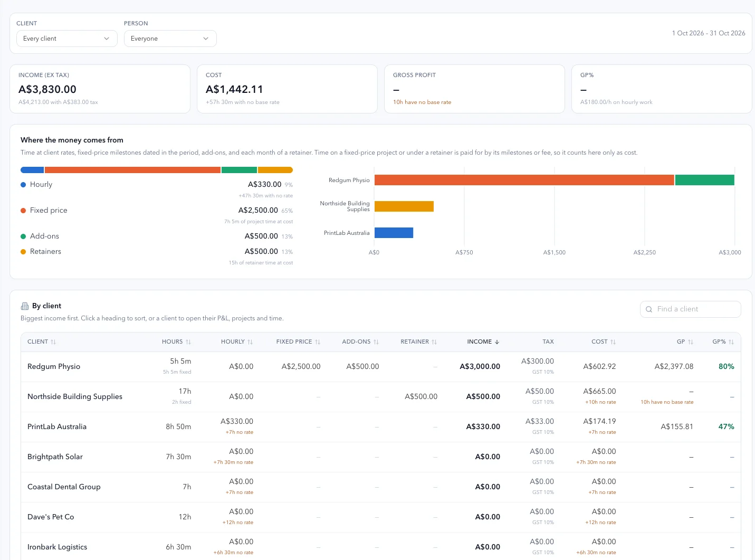This screenshot has width=755, height=560.
Task: Click the A$665.00 cost for Northside Building Supplies
Action: pos(599,392)
